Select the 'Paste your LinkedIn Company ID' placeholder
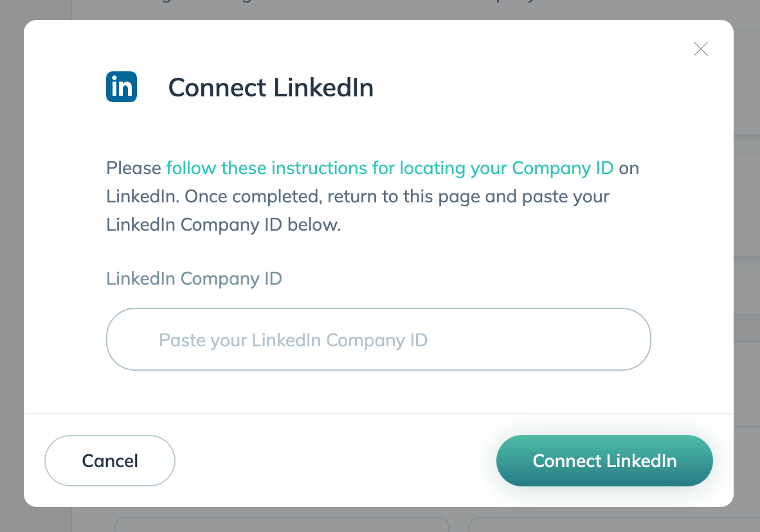This screenshot has height=532, width=760. click(293, 340)
